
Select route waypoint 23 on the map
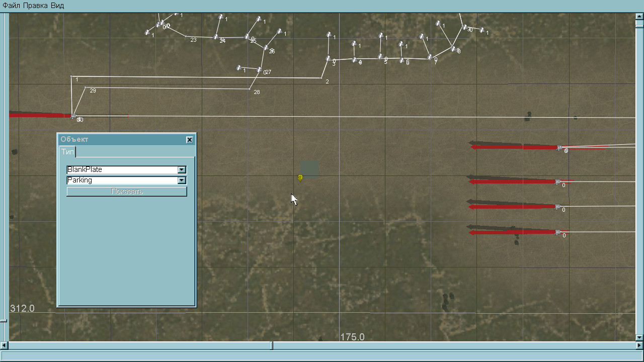[186, 36]
